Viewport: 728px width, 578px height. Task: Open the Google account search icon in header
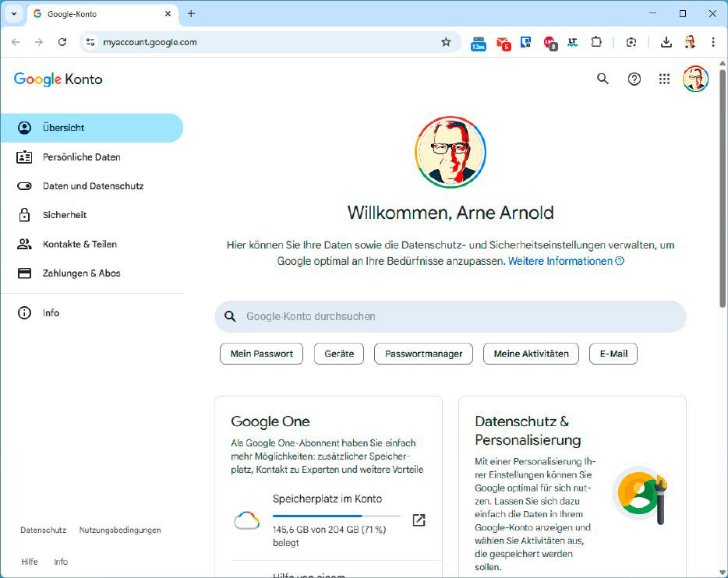coord(603,79)
